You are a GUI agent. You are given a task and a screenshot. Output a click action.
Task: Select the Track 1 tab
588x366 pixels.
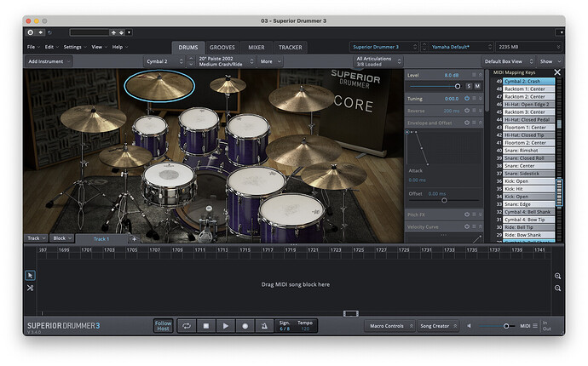pos(101,239)
